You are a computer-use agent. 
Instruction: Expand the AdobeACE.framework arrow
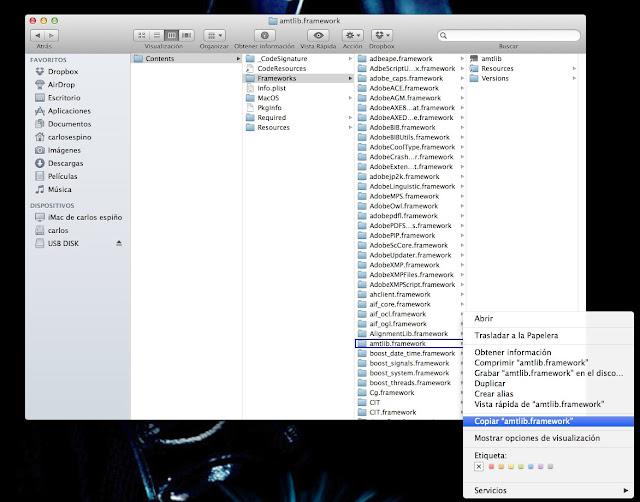click(462, 88)
